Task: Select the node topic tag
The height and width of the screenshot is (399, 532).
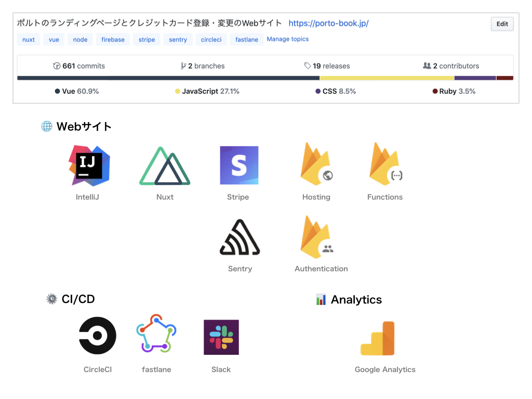Action: (81, 39)
